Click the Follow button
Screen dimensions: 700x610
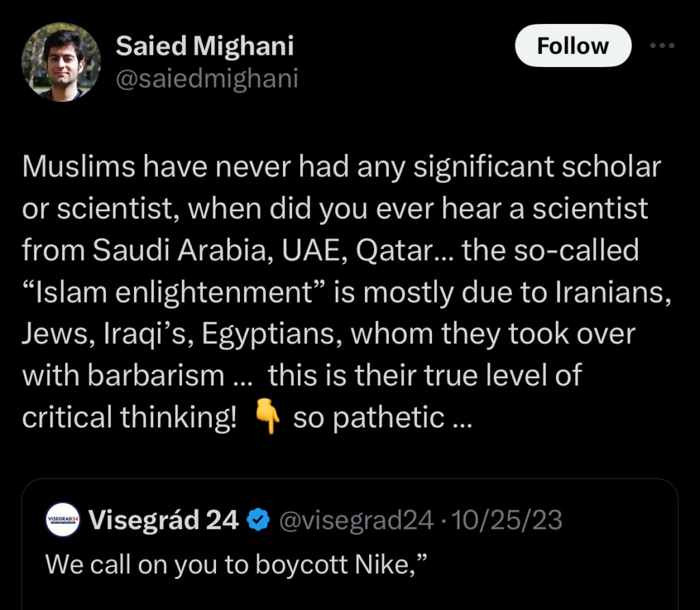pyautogui.click(x=573, y=46)
